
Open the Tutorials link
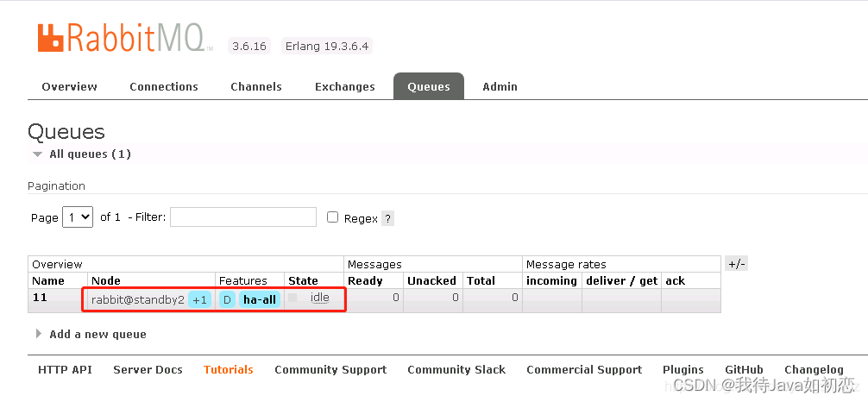(x=229, y=370)
